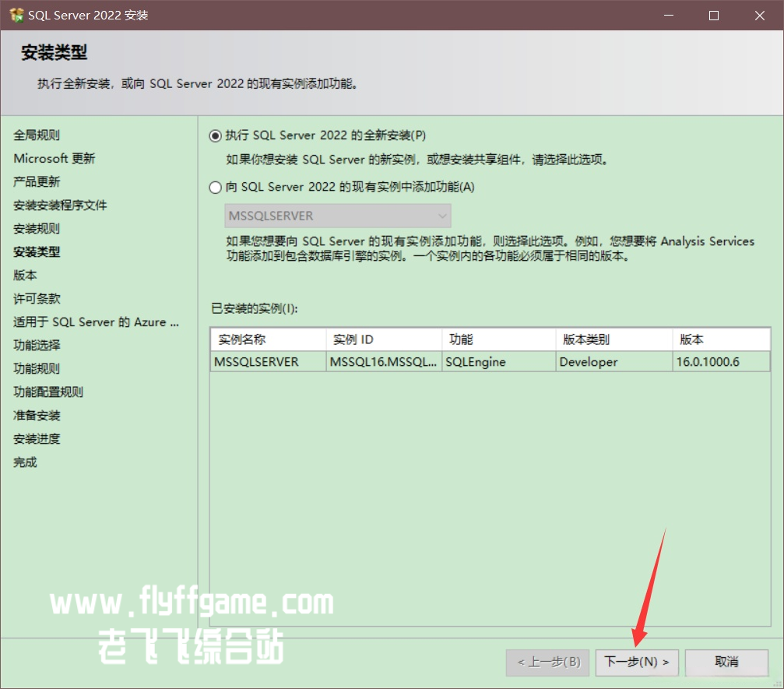The height and width of the screenshot is (689, 784).
Task: Click the 16.0.1000.6 version cell
Action: pos(721,362)
